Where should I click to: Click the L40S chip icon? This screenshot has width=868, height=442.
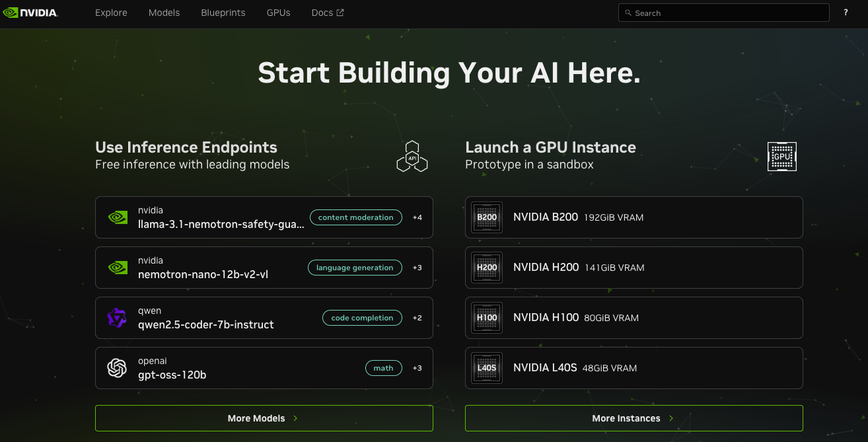[x=487, y=368]
